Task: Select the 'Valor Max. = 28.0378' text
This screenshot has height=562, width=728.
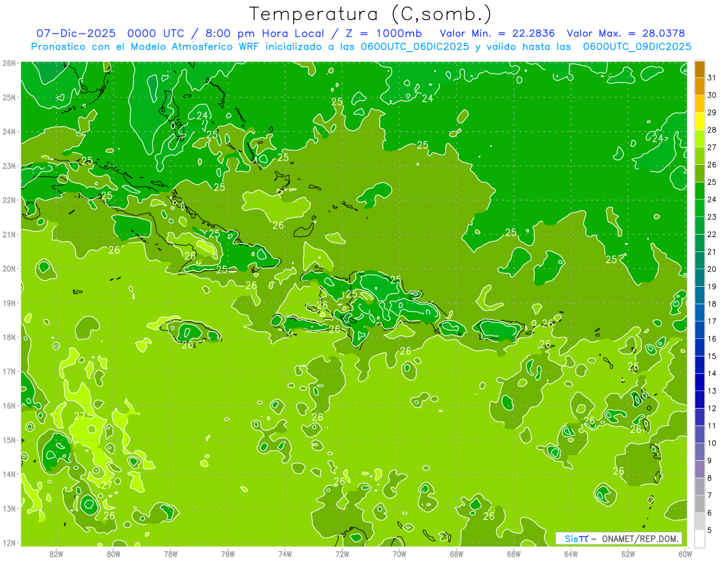Action: pos(625,33)
